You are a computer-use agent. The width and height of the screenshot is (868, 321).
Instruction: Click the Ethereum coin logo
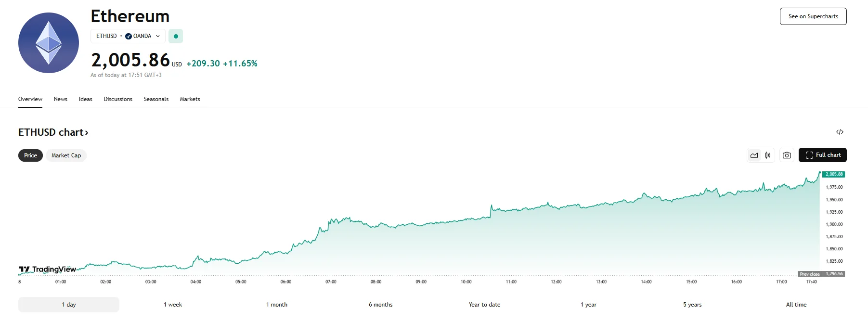(x=49, y=43)
